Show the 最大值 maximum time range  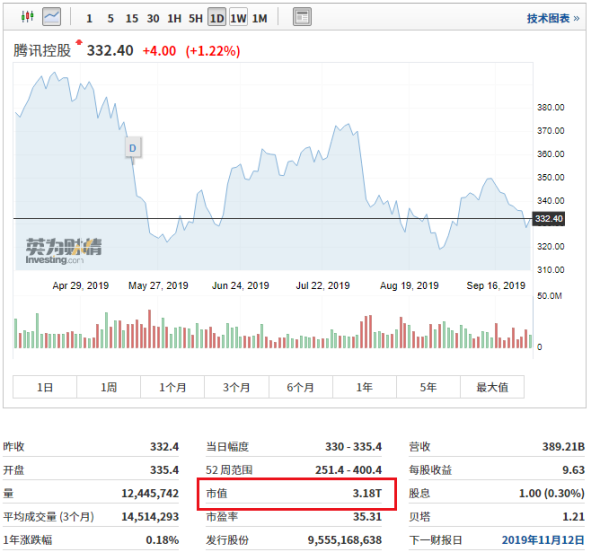(x=492, y=387)
